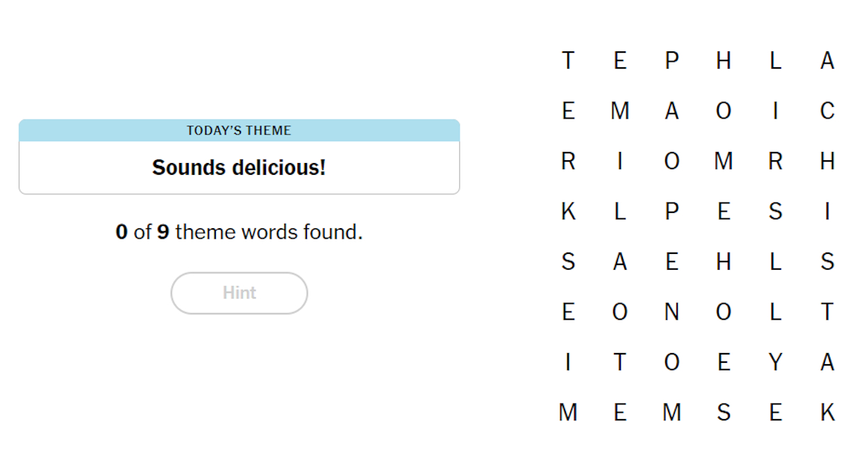
Task: Select the letter M starting the second row with E
Action: [620, 110]
